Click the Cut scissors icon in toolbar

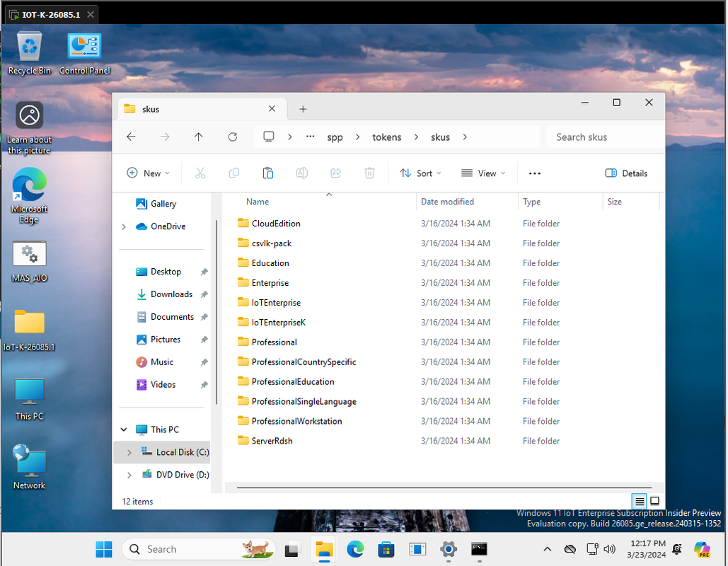(200, 173)
